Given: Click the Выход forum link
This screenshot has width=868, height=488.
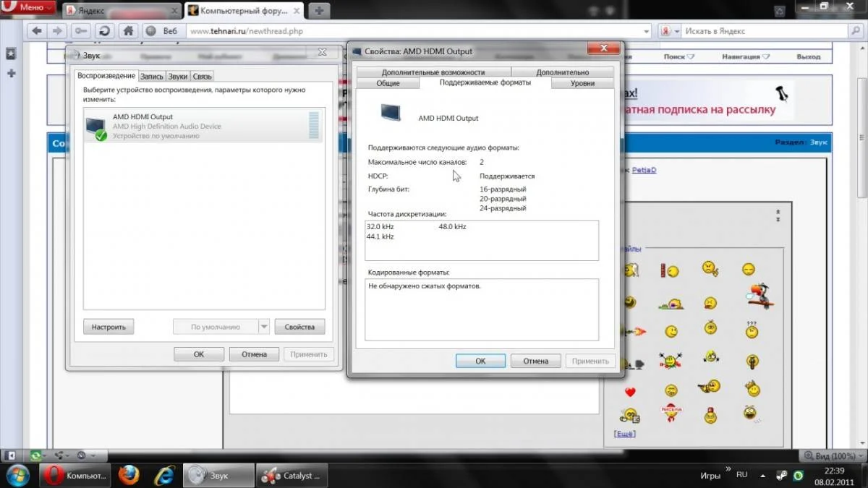Looking at the screenshot, I should [808, 56].
